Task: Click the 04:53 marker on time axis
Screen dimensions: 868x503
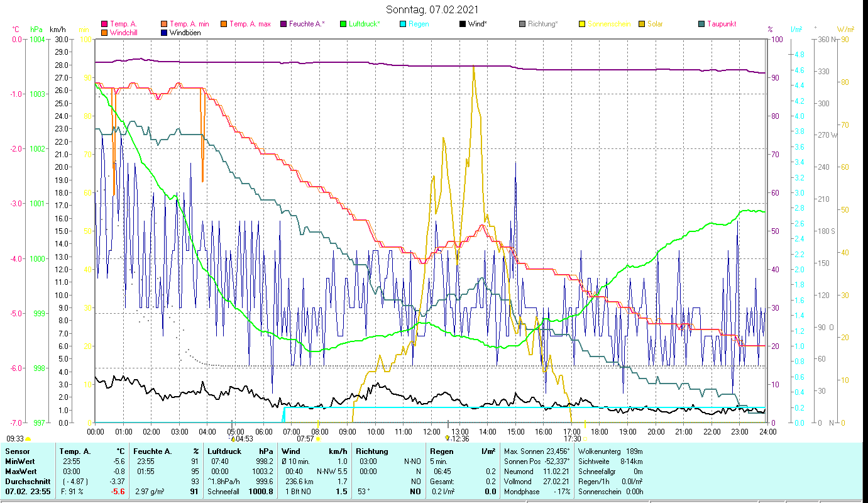Action: (233, 438)
